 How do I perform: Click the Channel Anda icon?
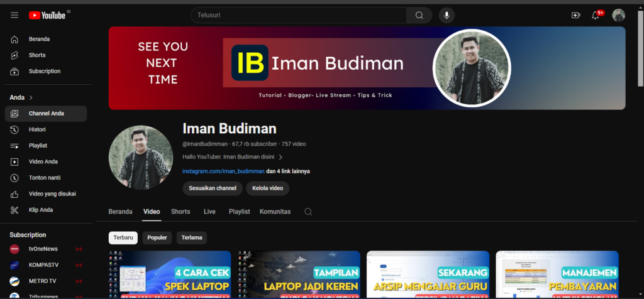14,114
